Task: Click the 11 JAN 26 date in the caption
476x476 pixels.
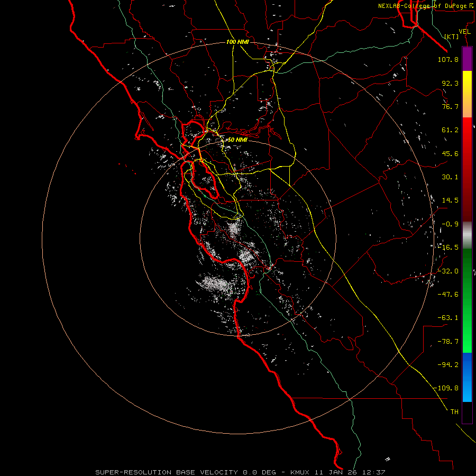Action: coord(336,472)
